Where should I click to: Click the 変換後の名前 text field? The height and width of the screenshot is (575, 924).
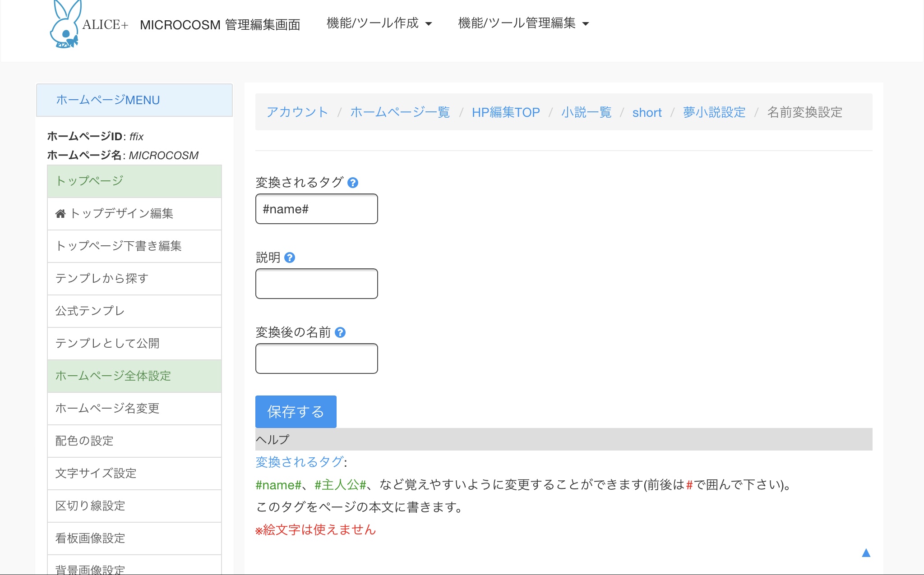tap(316, 359)
